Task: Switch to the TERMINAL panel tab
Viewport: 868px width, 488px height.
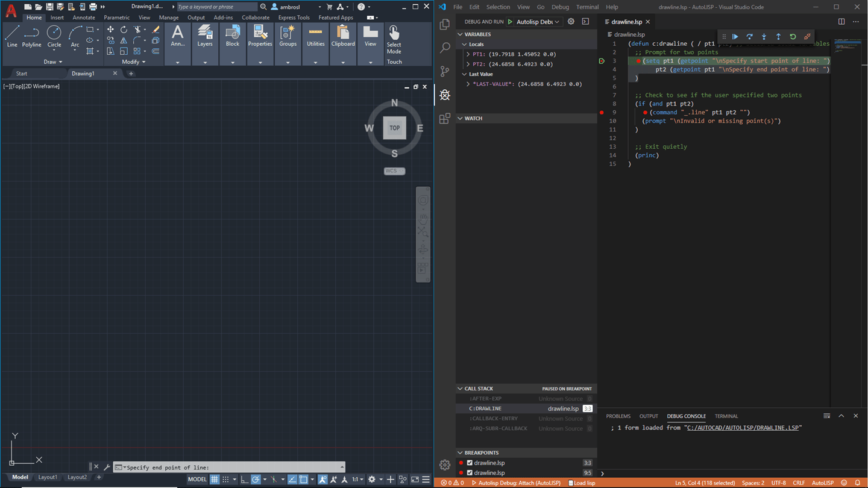Action: [726, 416]
